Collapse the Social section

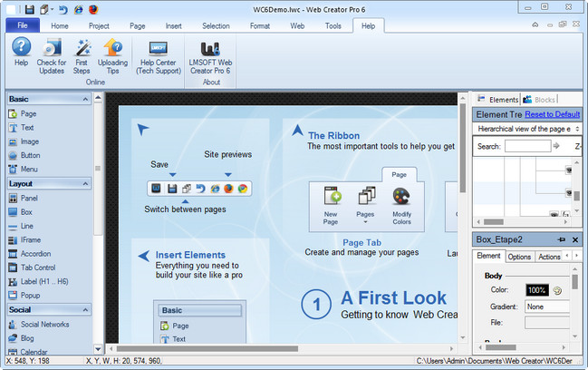[85, 309]
